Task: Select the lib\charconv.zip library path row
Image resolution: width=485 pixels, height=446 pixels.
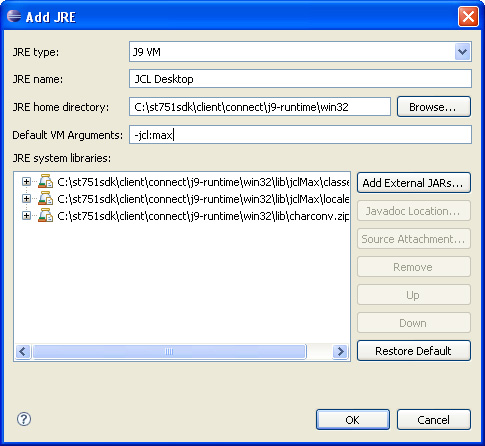Action: (x=203, y=216)
